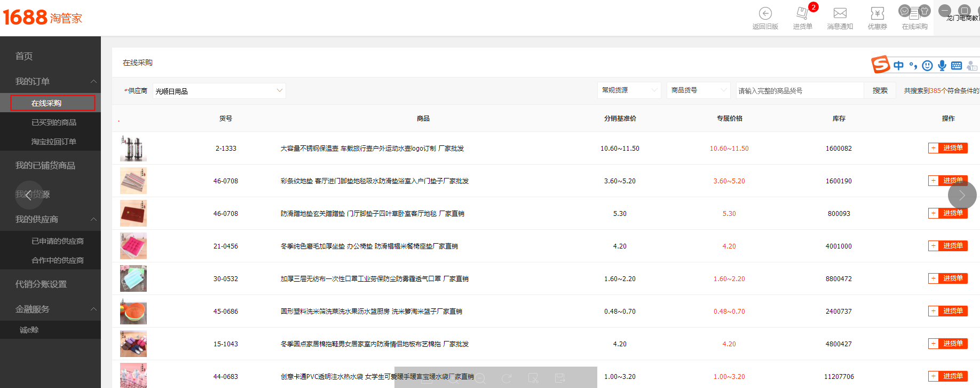This screenshot has height=388, width=980.
Task: Click the zoom-out magnifier in viewer toolbar
Action: pyautogui.click(x=480, y=378)
